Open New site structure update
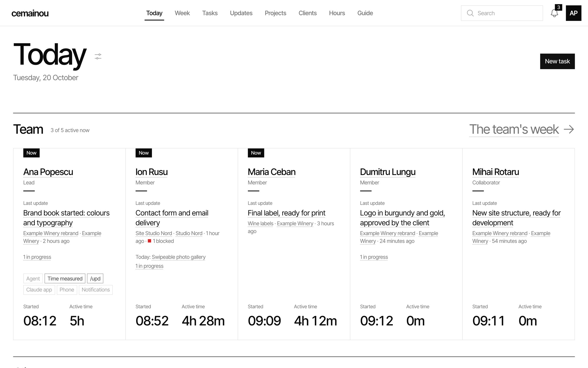This screenshot has width=588, height=368. [x=517, y=218]
